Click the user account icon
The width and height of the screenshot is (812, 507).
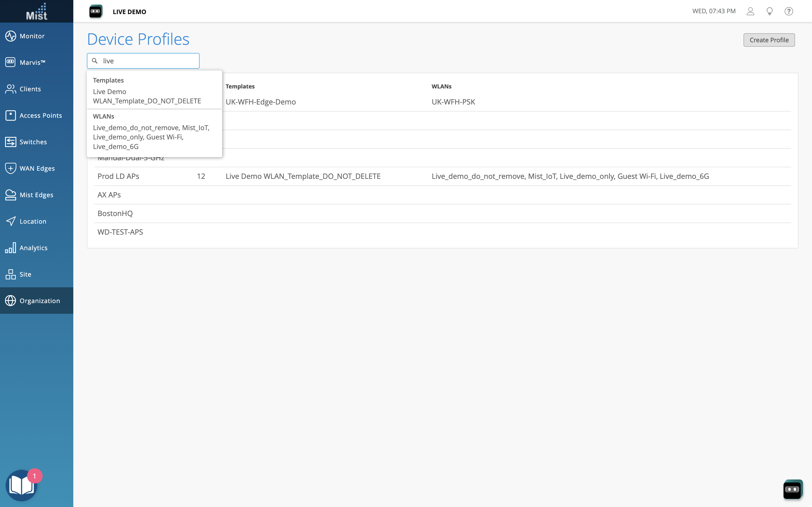click(750, 11)
